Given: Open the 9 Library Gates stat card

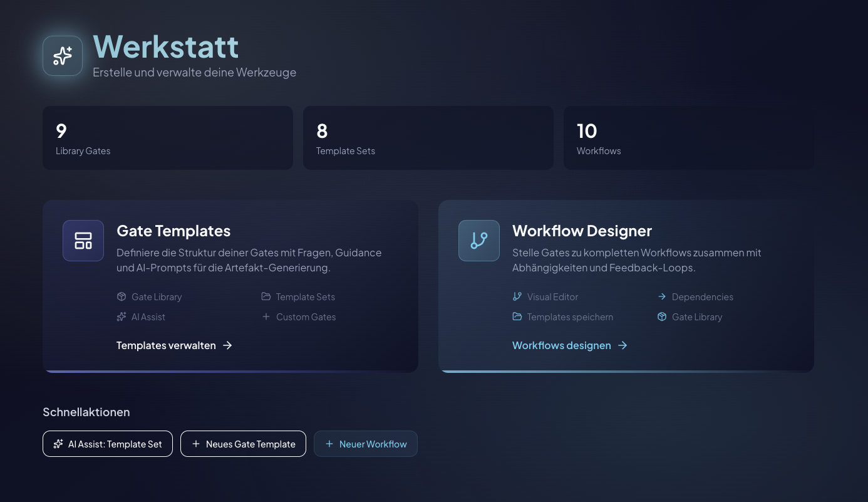Looking at the screenshot, I should pos(168,138).
